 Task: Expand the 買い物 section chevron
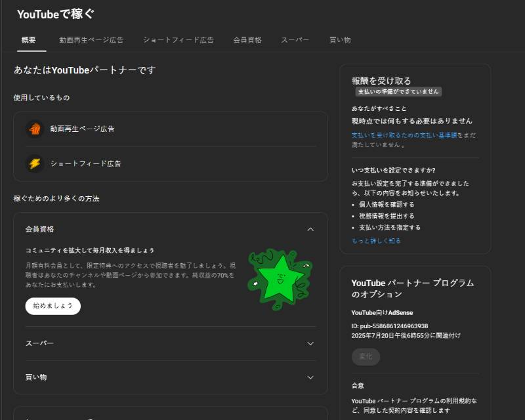[x=310, y=377]
